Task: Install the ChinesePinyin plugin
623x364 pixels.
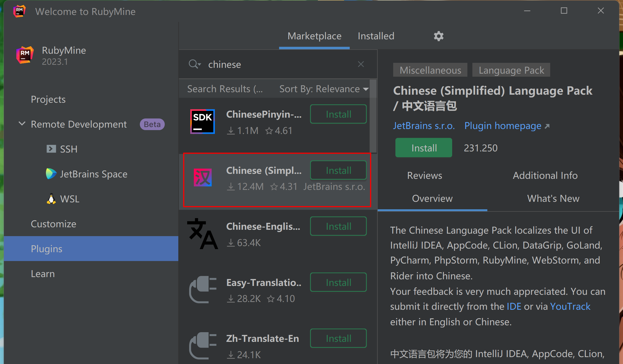Action: pos(338,114)
